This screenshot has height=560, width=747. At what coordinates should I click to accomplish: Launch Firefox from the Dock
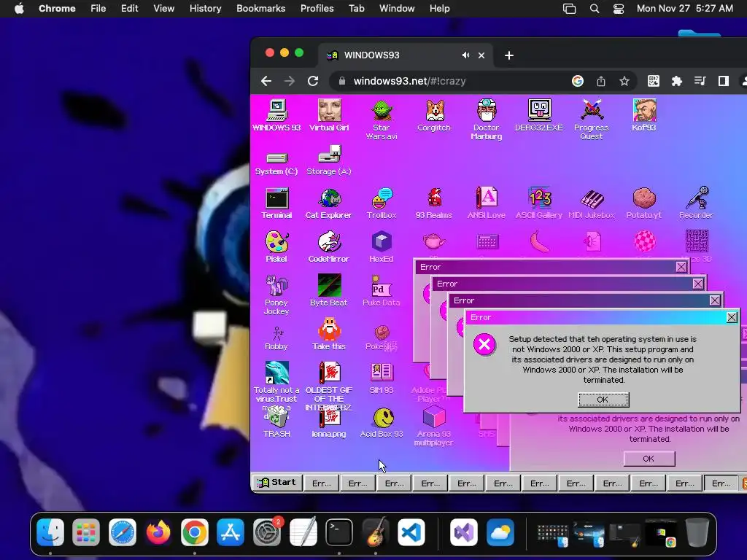coord(158,532)
